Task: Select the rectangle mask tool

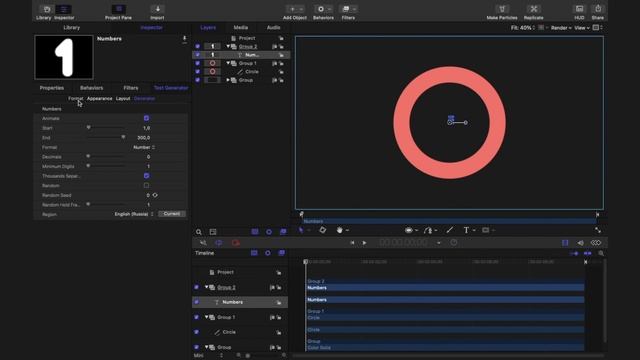Action: (486, 230)
